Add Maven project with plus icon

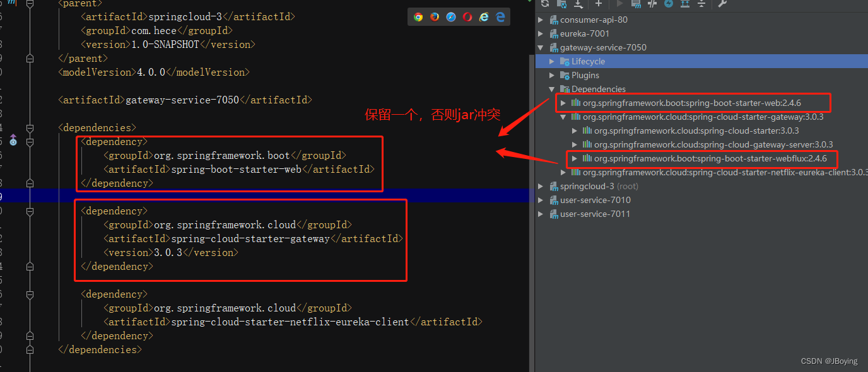coord(599,3)
